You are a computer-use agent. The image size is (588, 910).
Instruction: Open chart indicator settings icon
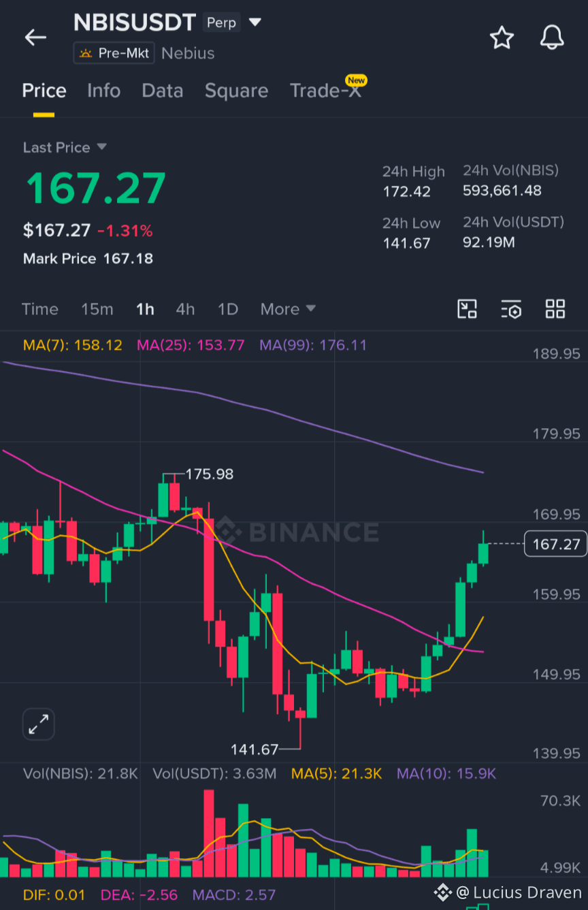[x=511, y=309]
